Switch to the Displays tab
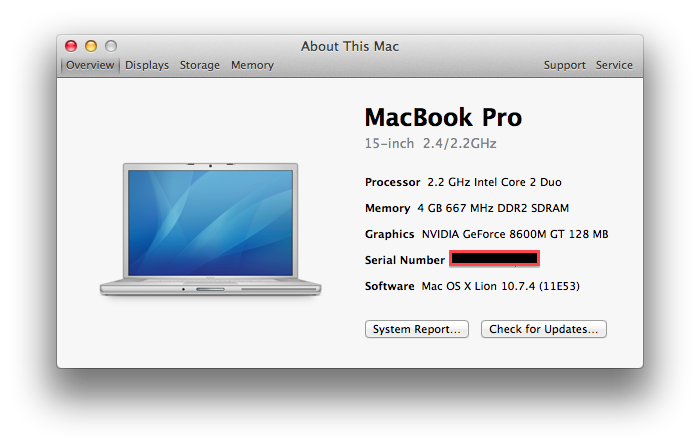 147,65
